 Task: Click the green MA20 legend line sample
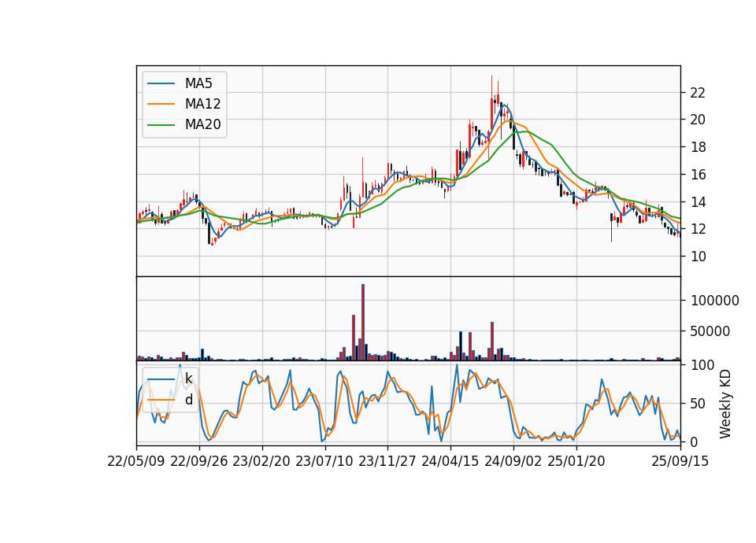point(161,124)
